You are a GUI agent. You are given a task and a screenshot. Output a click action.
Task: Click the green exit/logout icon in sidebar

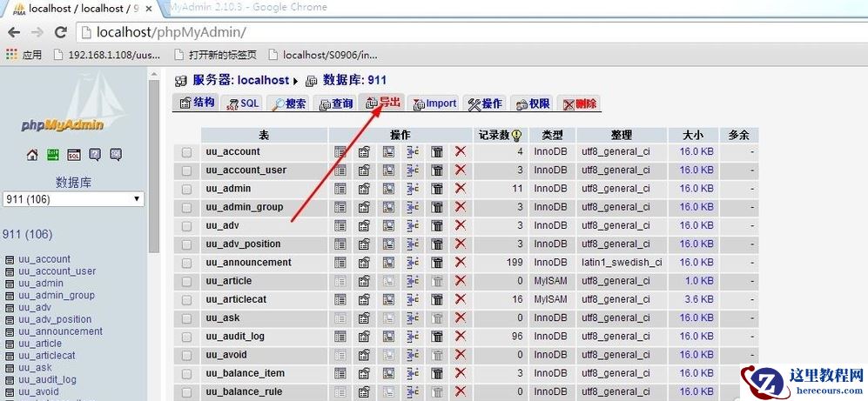52,155
